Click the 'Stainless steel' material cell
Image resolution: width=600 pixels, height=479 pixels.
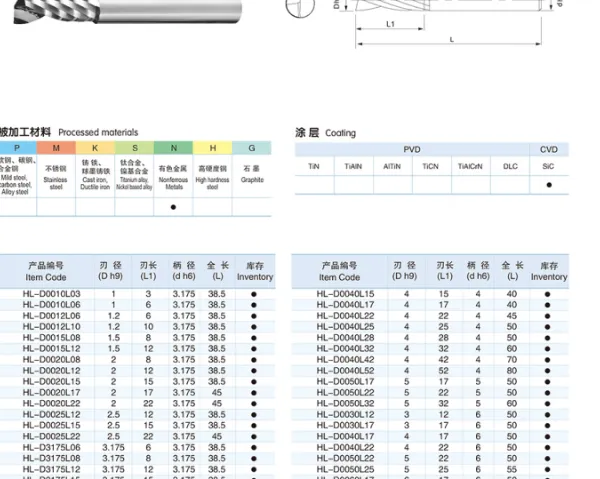56,176
